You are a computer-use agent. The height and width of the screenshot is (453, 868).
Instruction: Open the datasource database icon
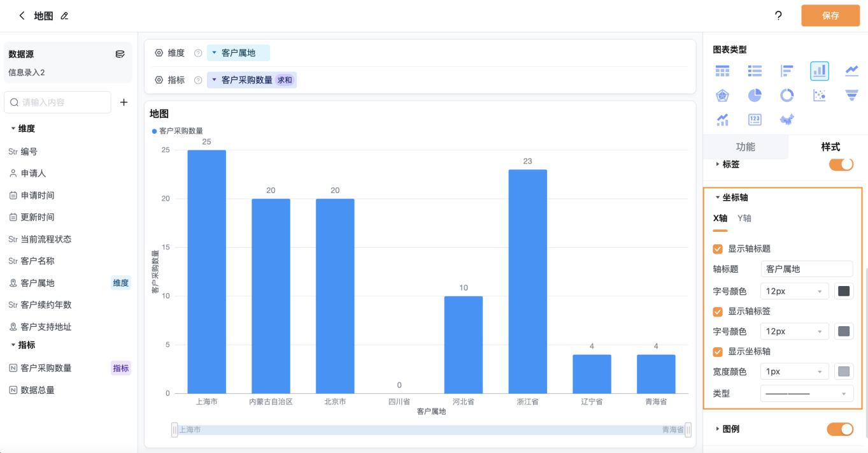pos(120,54)
